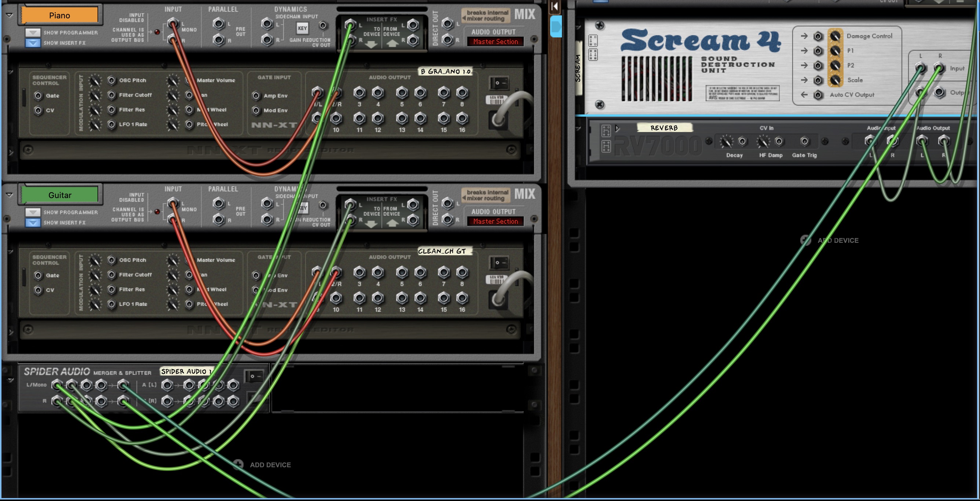Expand the Guitar NN-XT remote editor
This screenshot has height=501, width=980.
click(x=11, y=332)
